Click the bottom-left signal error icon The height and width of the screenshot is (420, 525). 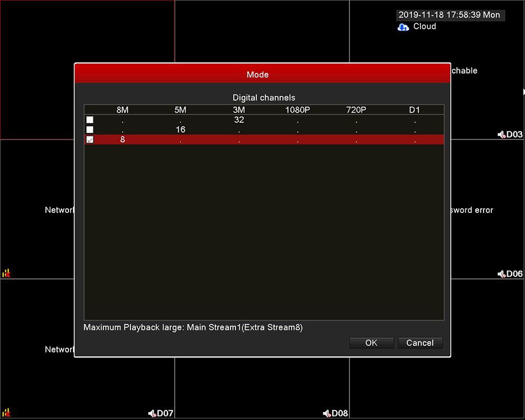7,413
